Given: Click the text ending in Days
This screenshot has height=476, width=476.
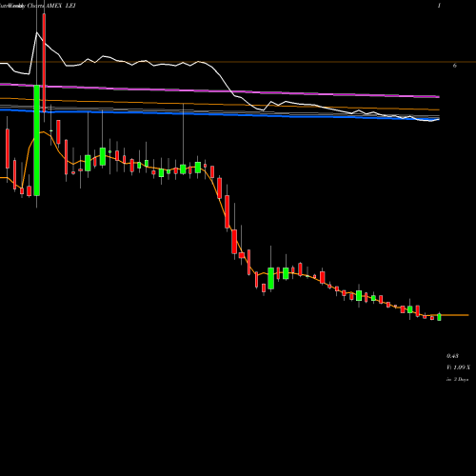Looking at the screenshot, I should (457, 379).
